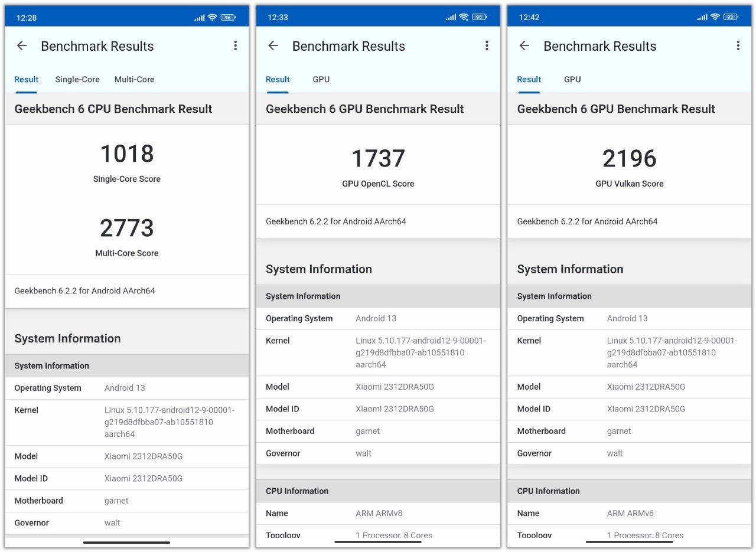Tap 12:42 clock in status bar
Screen dimensions: 756x552
click(x=529, y=18)
